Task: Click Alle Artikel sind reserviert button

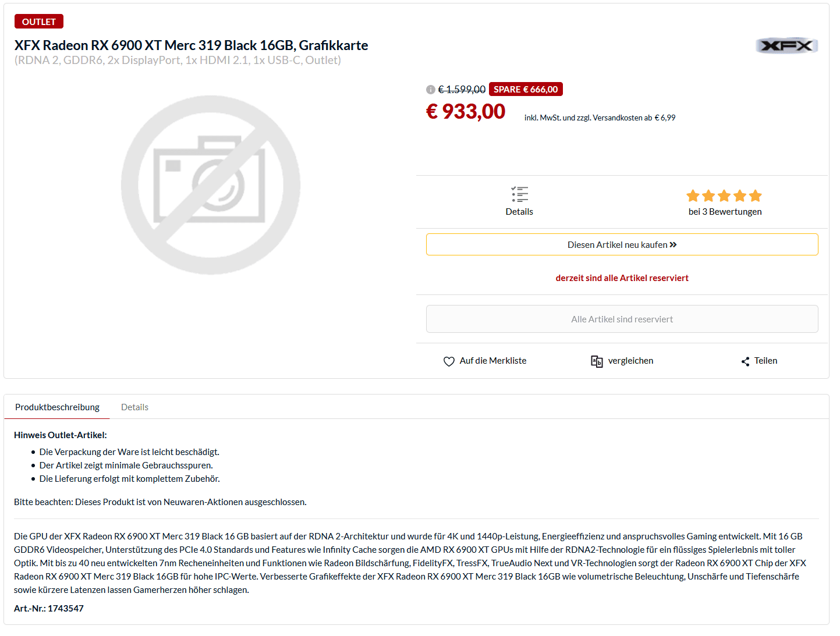Action: click(x=622, y=319)
